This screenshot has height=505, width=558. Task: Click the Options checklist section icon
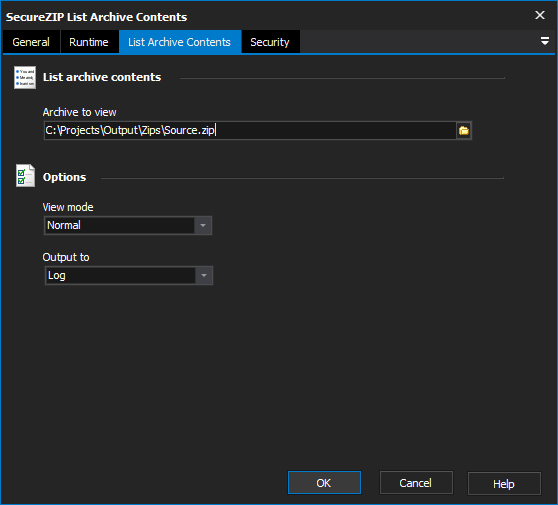click(x=25, y=176)
